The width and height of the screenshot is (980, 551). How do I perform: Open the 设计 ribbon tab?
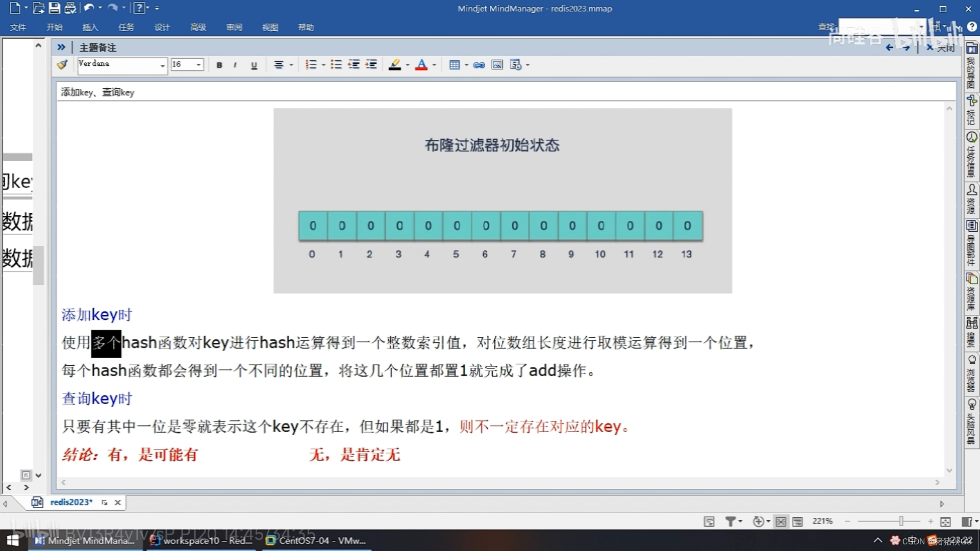(162, 27)
